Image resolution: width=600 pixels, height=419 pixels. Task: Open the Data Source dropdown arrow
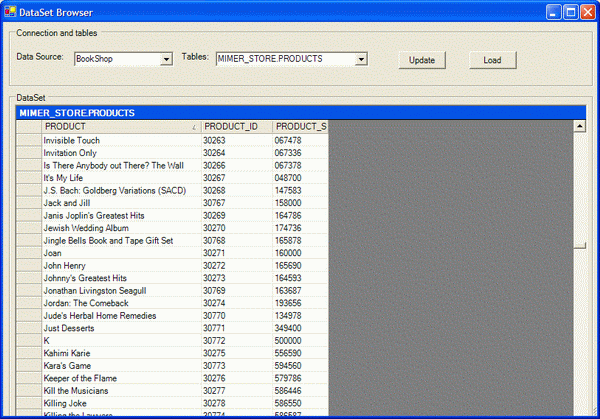click(x=166, y=59)
